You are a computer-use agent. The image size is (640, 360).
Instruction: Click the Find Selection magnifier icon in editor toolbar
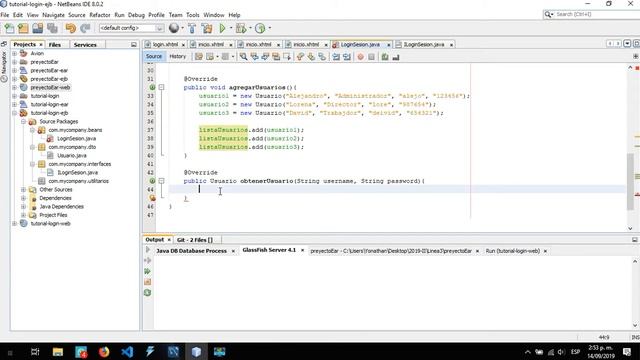(x=243, y=57)
